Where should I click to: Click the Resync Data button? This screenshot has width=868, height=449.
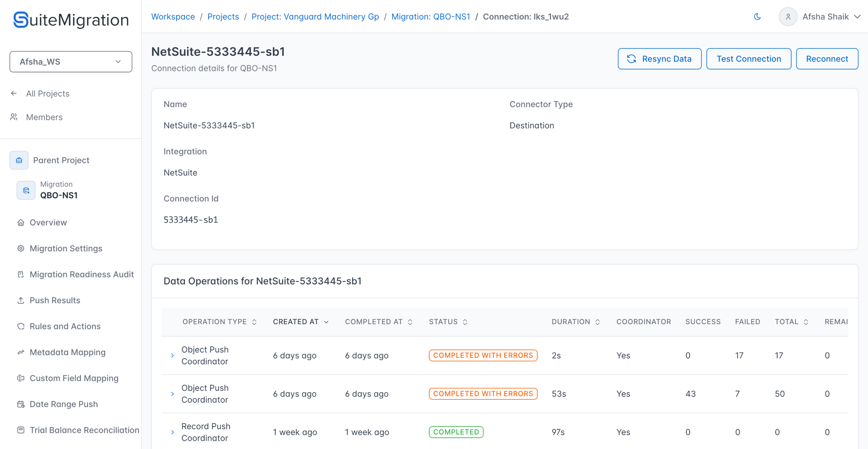[660, 59]
